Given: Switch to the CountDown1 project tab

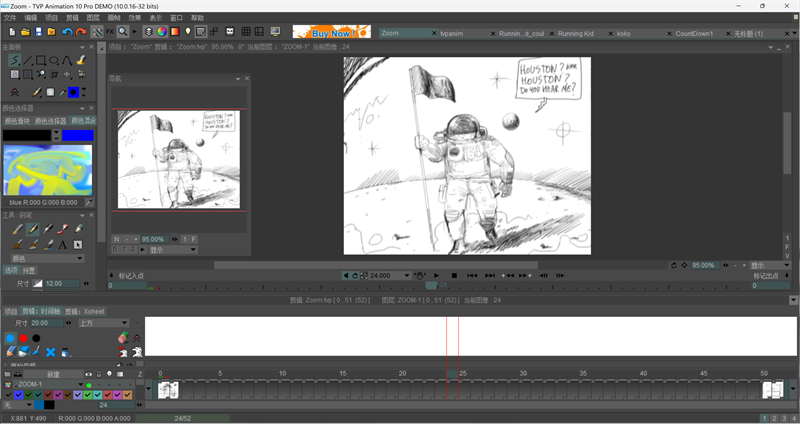Looking at the screenshot, I should pyautogui.click(x=694, y=34).
